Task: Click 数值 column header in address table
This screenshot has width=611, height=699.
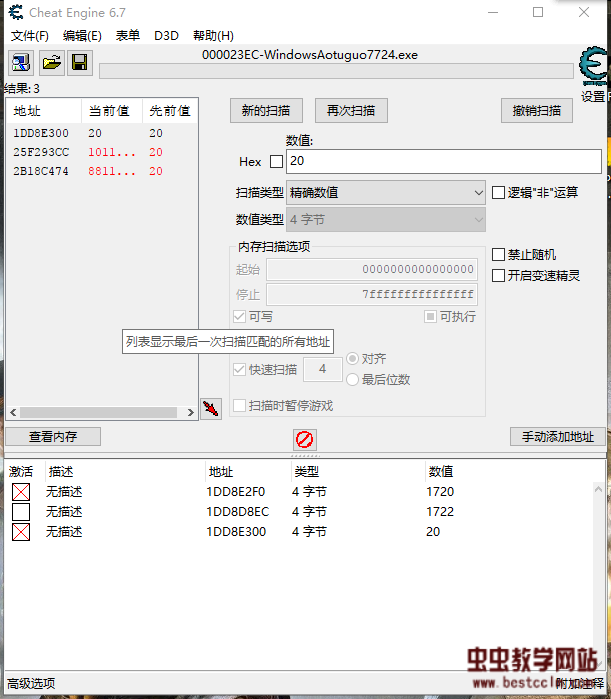Action: pos(441,472)
